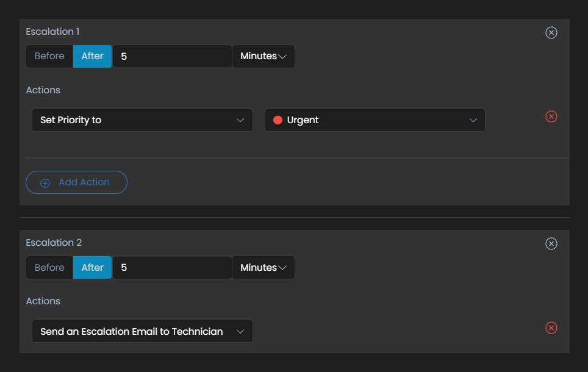Click the Escalation 2 section title
This screenshot has height=372, width=588.
tap(54, 243)
